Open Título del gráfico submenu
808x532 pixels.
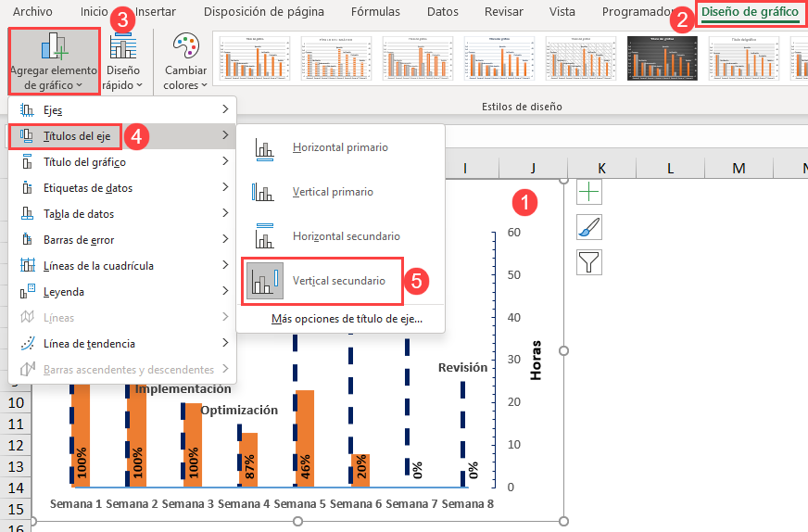(122, 162)
